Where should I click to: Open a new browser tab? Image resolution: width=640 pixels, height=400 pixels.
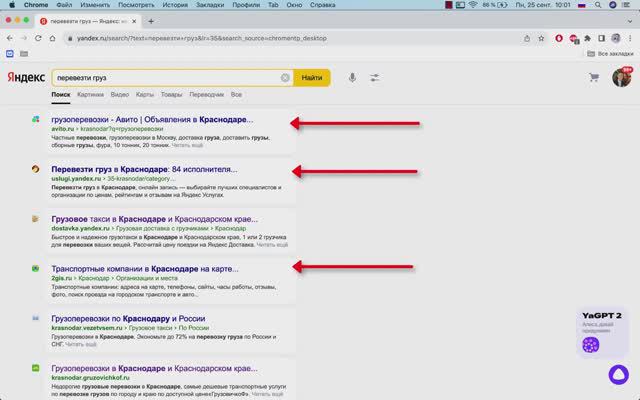coord(151,21)
